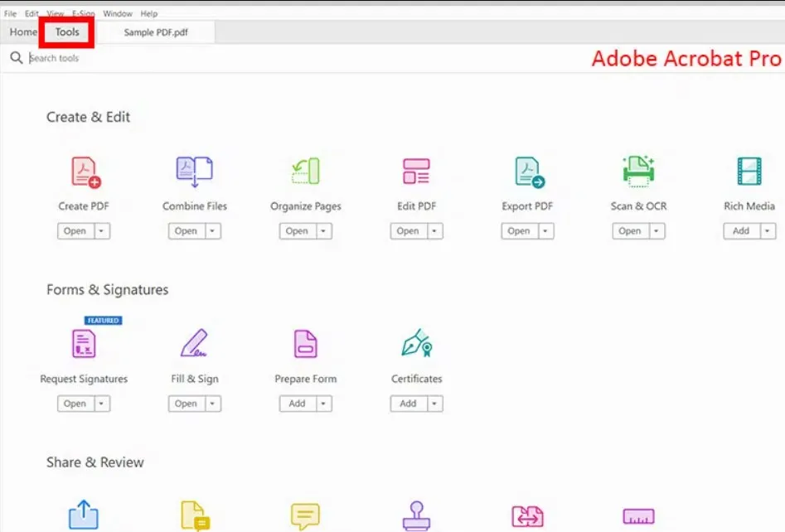Image resolution: width=785 pixels, height=532 pixels.
Task: Select the purple ruler Measure icon
Action: (638, 516)
